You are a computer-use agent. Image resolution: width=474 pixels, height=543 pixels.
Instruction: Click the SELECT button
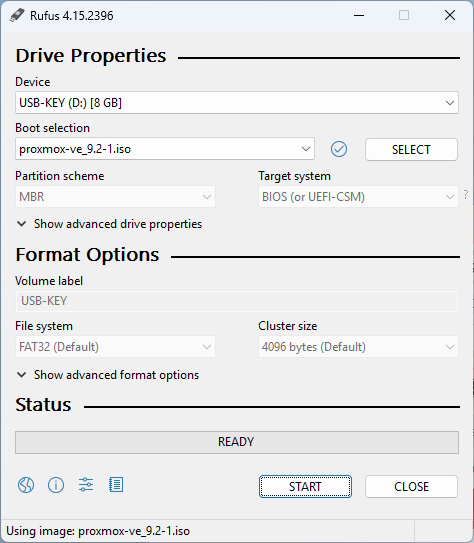pyautogui.click(x=411, y=150)
